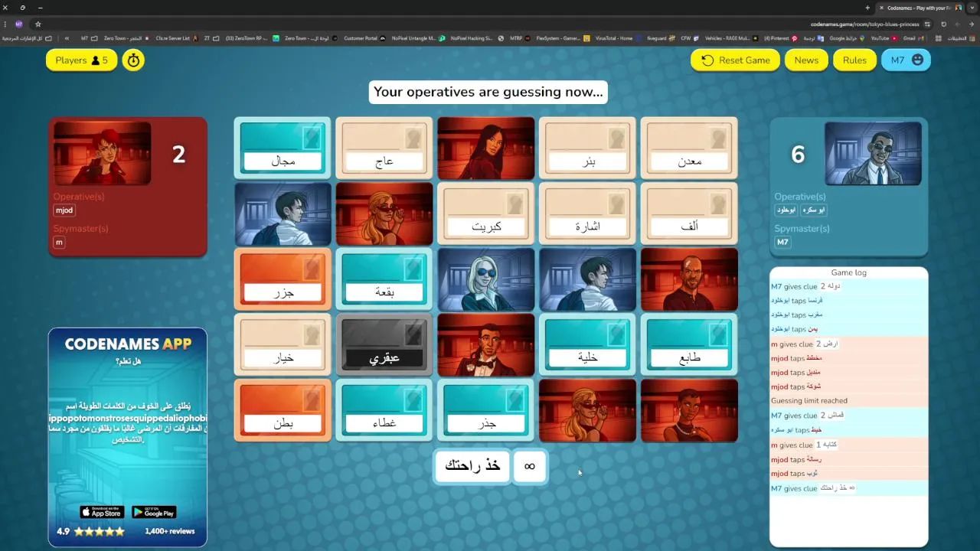Expand the bookmarks overflow chevron
The height and width of the screenshot is (551, 980).
click(67, 38)
